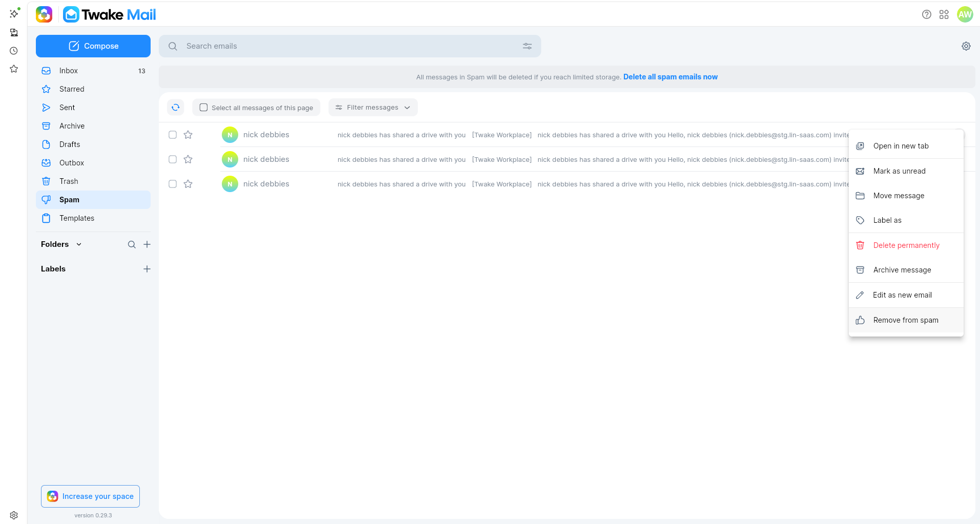Choose Archive message
This screenshot has width=980, height=524.
906,270
